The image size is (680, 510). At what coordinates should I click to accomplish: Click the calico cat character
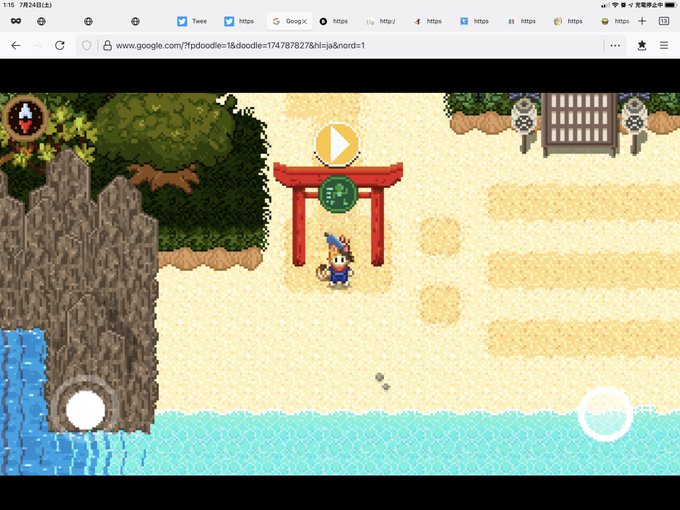(337, 260)
